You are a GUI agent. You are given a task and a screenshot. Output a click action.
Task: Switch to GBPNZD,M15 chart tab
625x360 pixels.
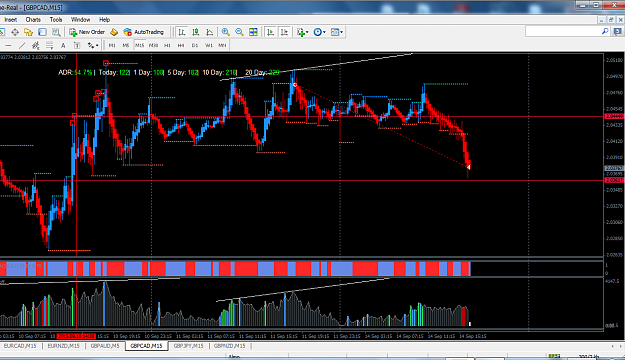pos(230,346)
